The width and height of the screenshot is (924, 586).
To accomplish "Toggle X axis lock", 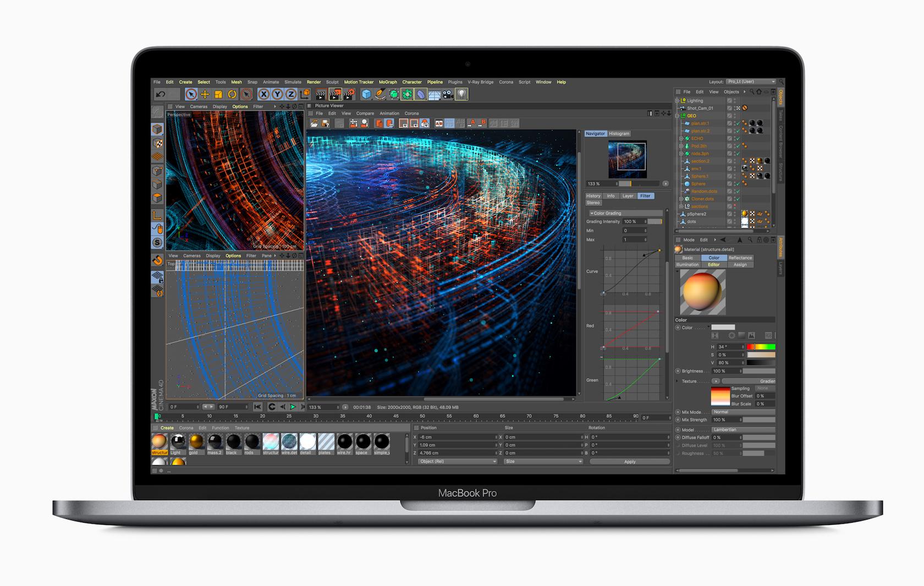I will click(263, 95).
